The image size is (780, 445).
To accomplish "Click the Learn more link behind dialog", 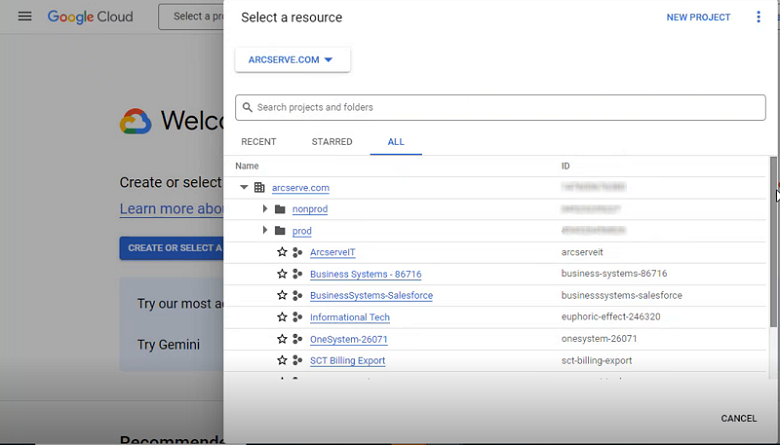I will 171,208.
